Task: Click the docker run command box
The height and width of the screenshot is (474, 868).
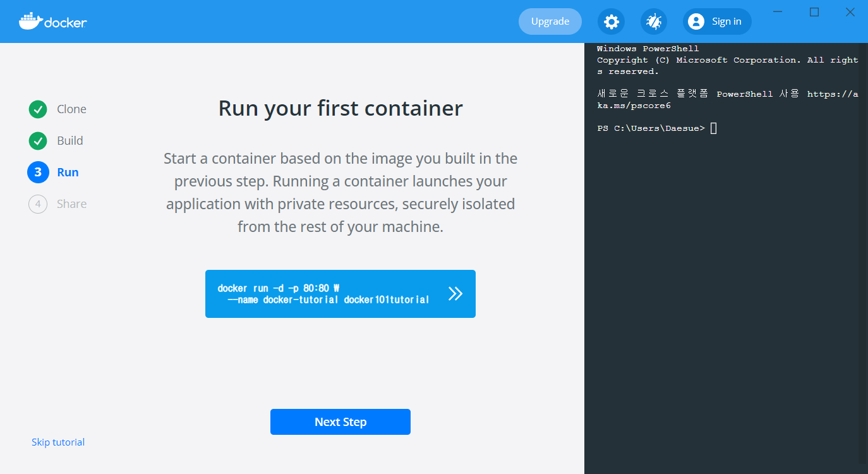Action: tap(341, 294)
